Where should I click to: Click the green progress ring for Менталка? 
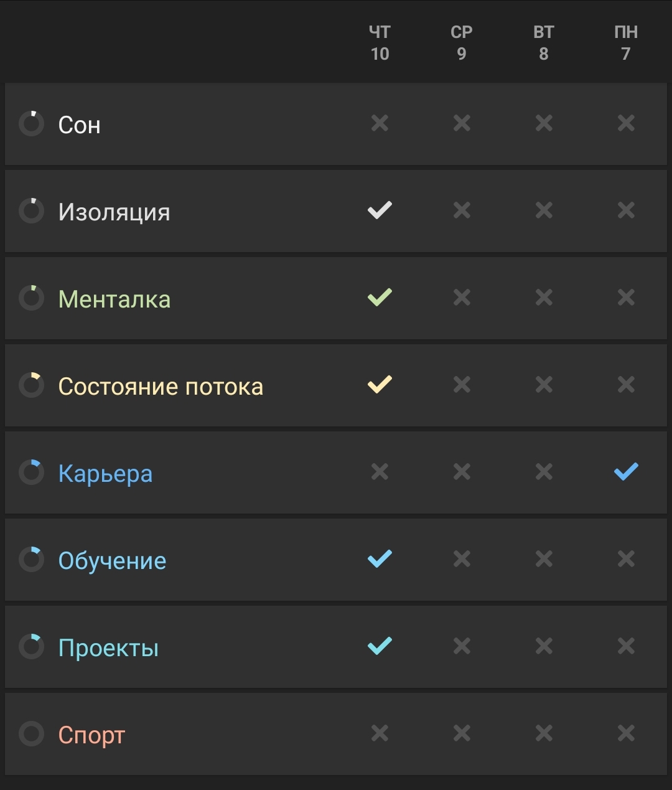point(31,298)
